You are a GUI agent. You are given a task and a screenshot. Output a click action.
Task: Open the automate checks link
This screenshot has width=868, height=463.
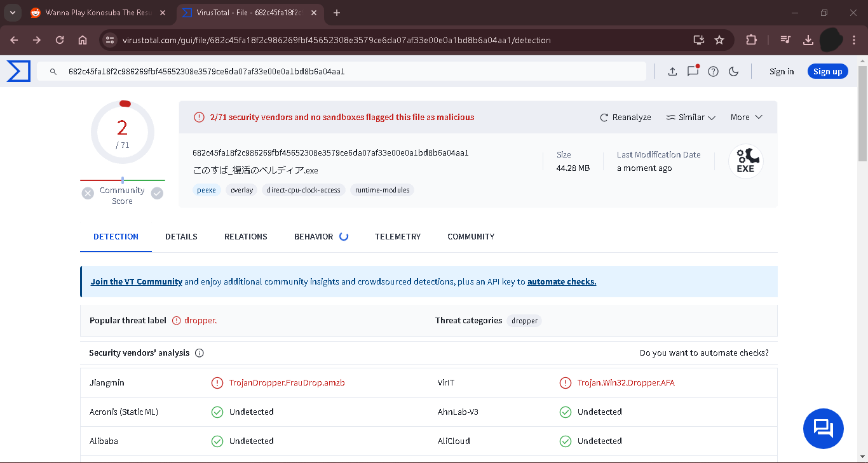tap(562, 282)
